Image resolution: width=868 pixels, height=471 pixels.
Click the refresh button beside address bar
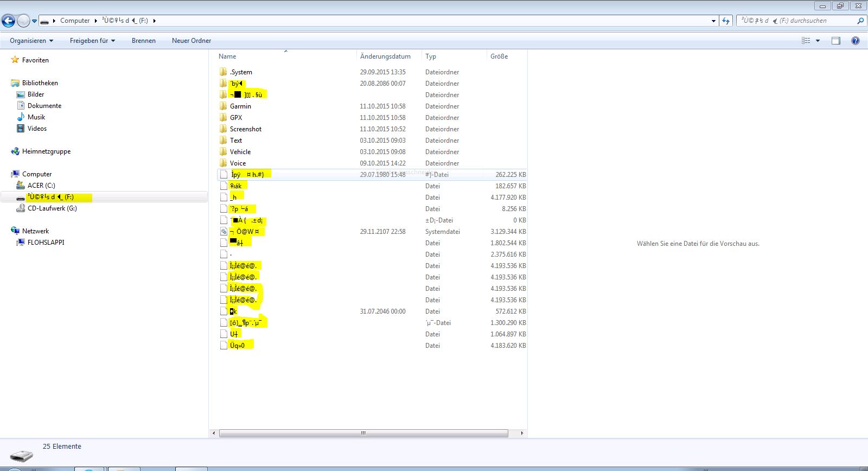point(726,21)
